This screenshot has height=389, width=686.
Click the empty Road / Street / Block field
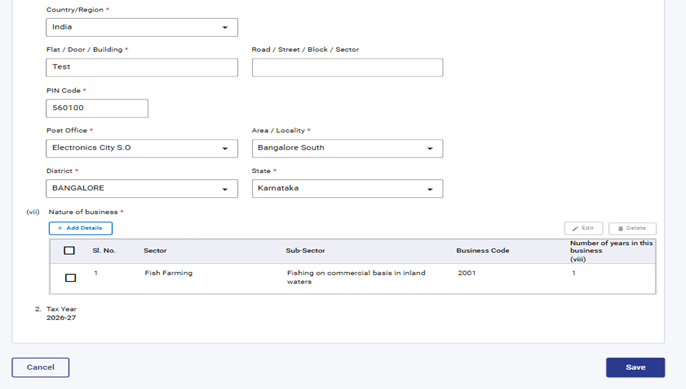(x=347, y=67)
